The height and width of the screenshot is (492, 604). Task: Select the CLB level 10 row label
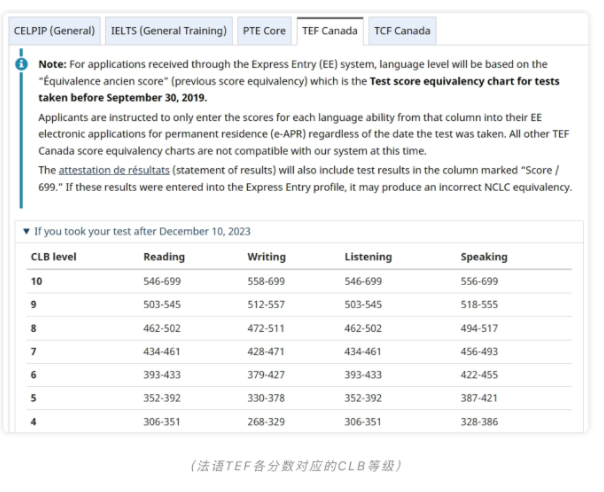pos(37,281)
